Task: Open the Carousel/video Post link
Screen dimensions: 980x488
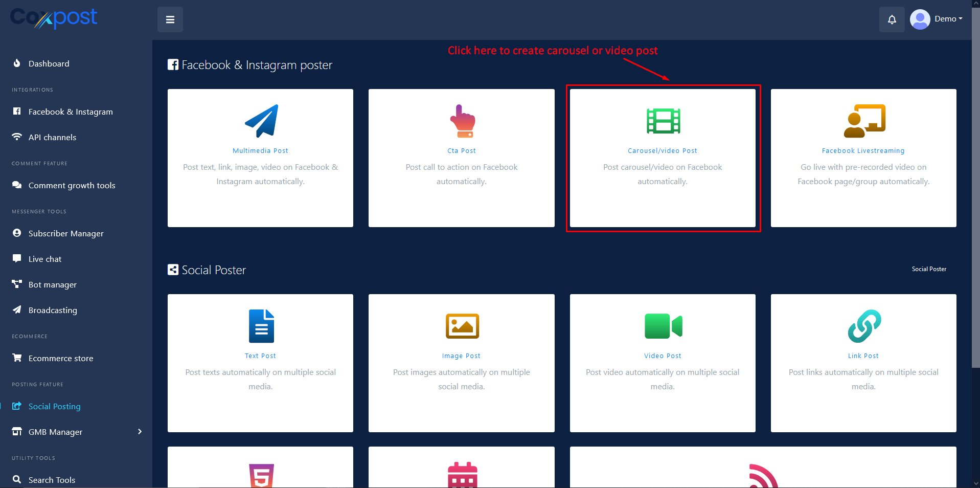Action: click(663, 151)
